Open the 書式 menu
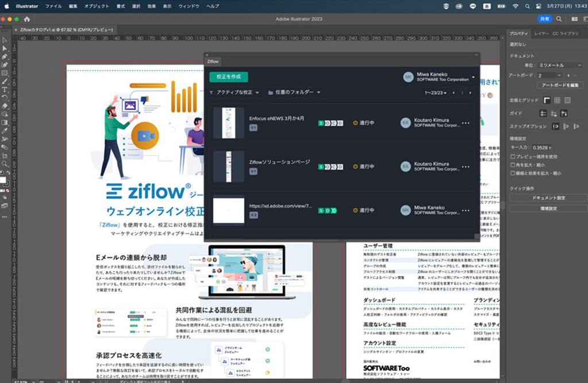Viewport: 588px width, 383px height. click(x=121, y=6)
